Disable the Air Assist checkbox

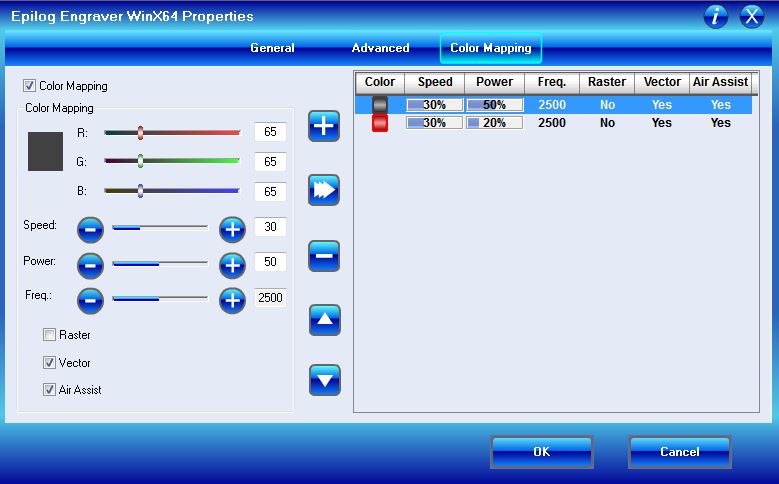pos(49,389)
